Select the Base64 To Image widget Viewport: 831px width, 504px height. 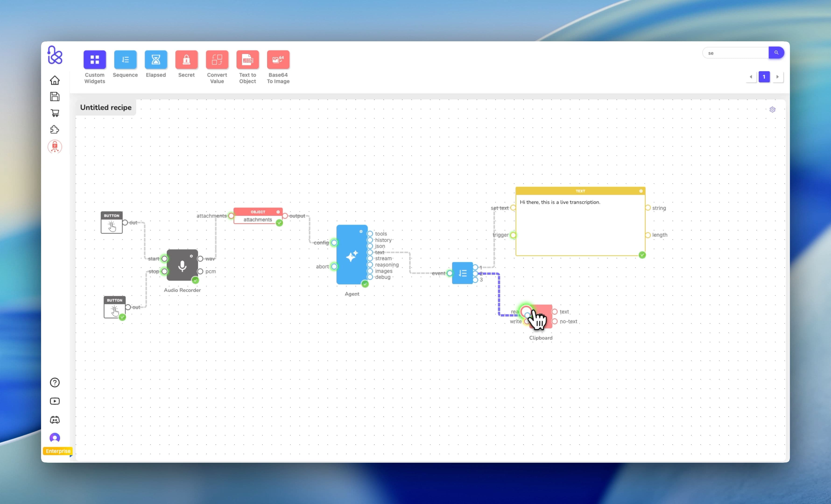tap(278, 60)
